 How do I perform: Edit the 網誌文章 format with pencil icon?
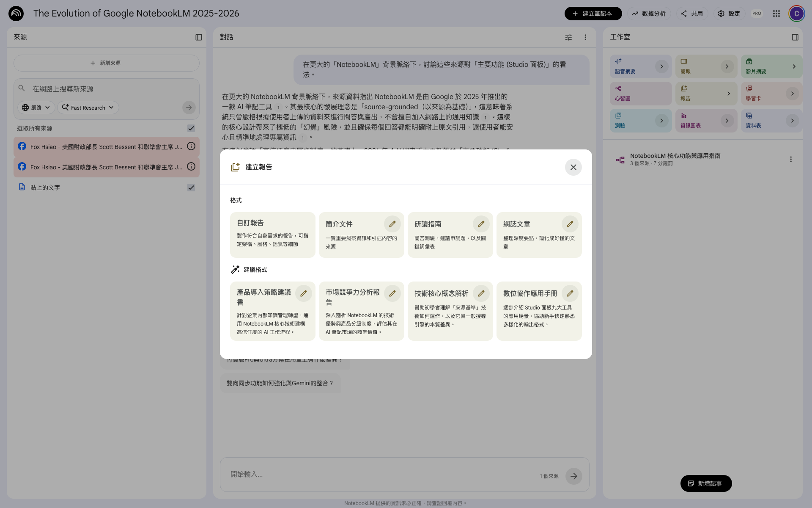570,224
